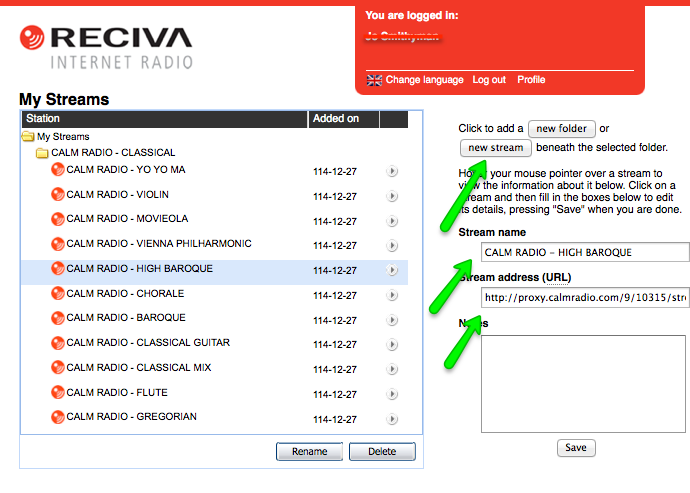Click into the Stream name text field
Image resolution: width=690 pixels, height=493 pixels.
click(584, 252)
